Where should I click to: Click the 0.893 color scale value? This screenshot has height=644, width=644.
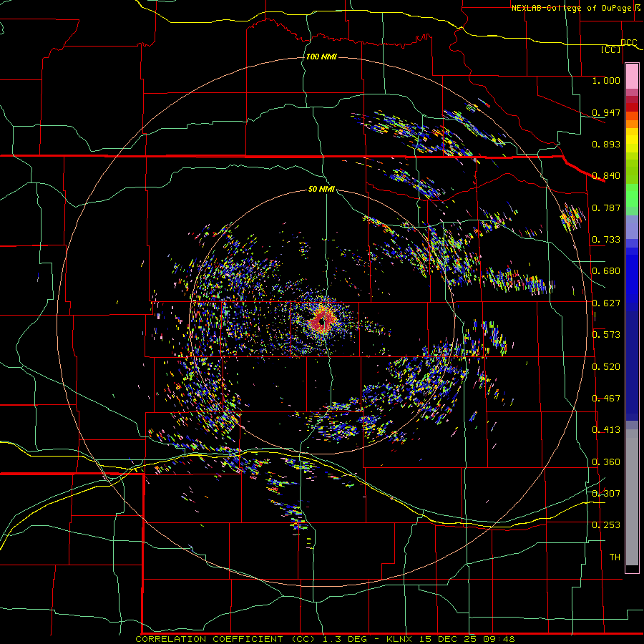606,144
